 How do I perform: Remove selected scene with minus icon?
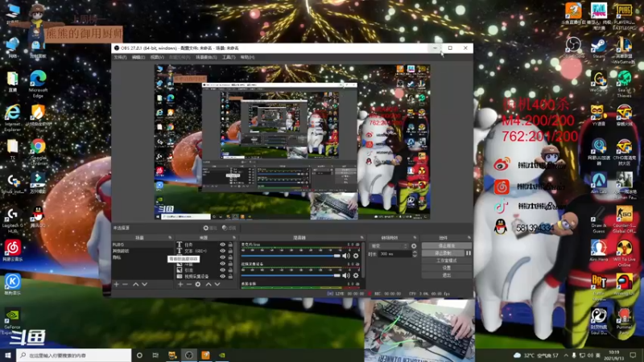[x=126, y=284]
